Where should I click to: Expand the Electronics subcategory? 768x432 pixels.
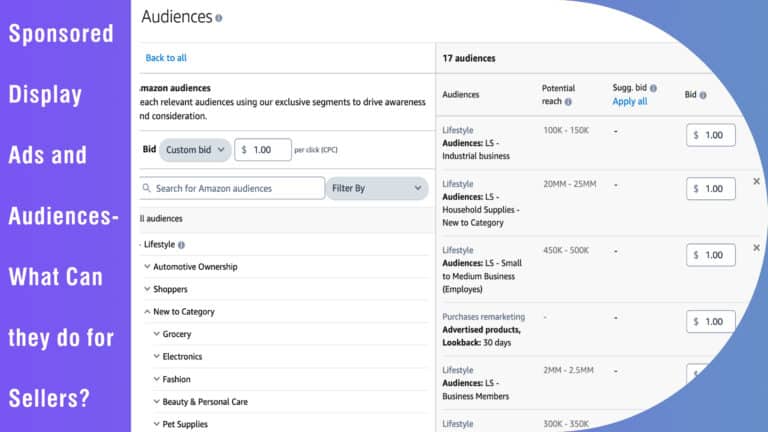[156, 357]
